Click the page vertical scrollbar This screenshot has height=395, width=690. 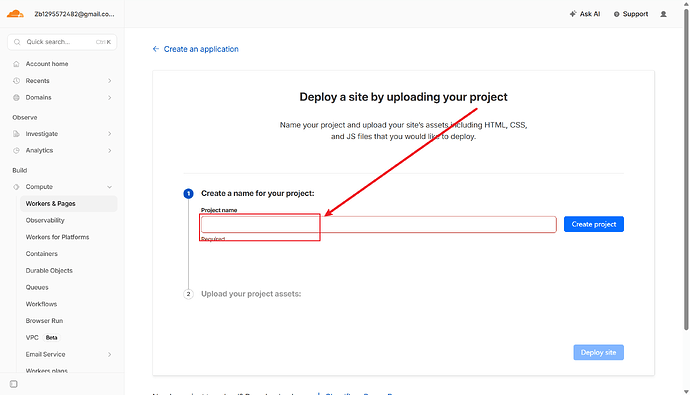pyautogui.click(x=686, y=169)
